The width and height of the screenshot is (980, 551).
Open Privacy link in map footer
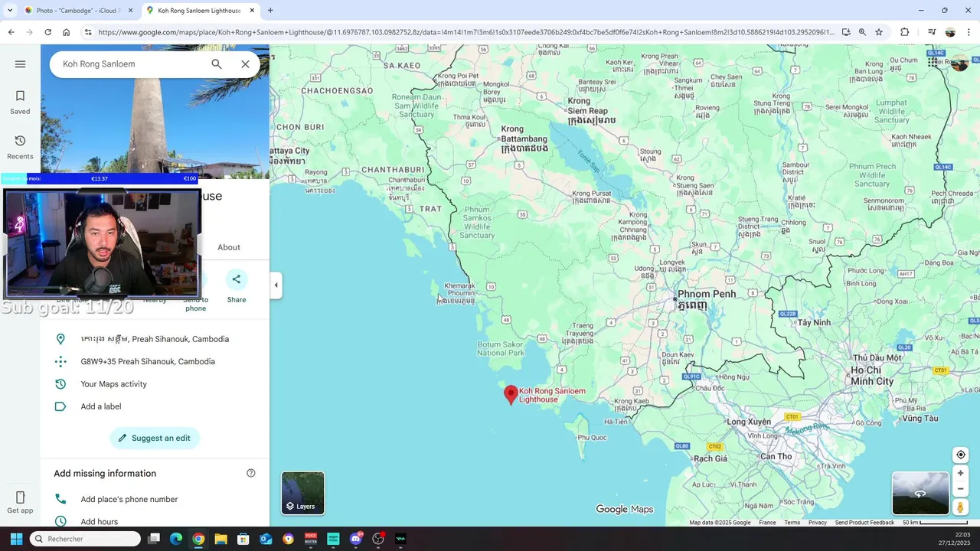(818, 523)
